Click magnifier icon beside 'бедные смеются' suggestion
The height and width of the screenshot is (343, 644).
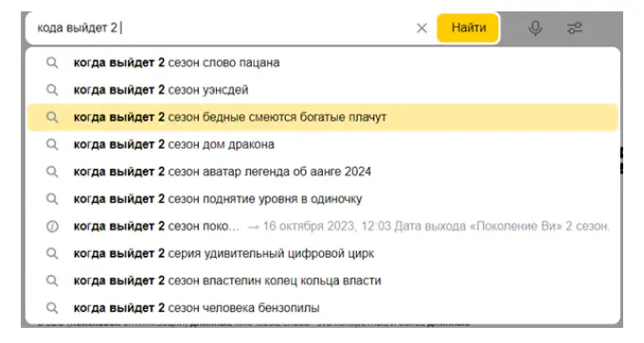pos(52,117)
